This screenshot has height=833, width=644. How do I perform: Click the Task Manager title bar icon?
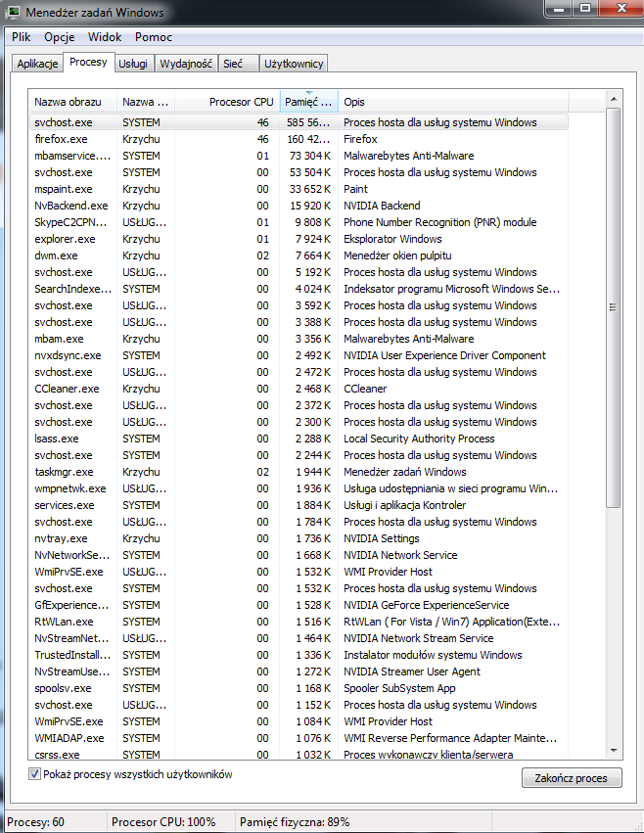point(12,12)
